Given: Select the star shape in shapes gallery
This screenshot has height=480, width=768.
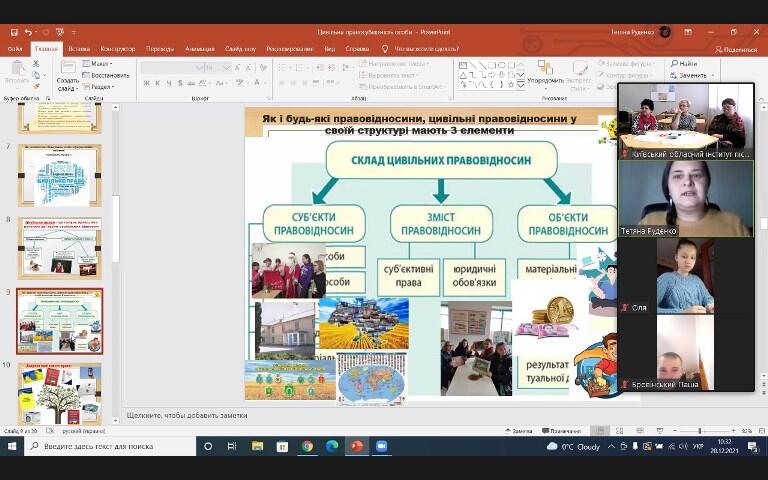Looking at the screenshot, I should (511, 85).
